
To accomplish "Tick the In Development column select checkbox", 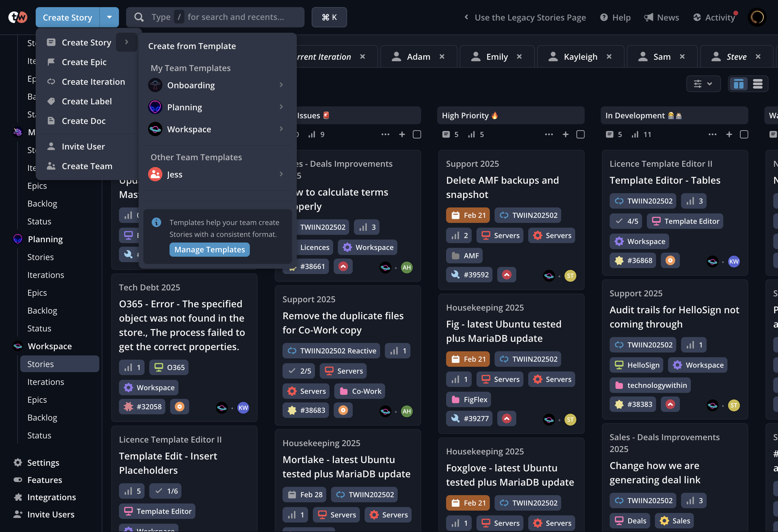I will click(x=744, y=134).
